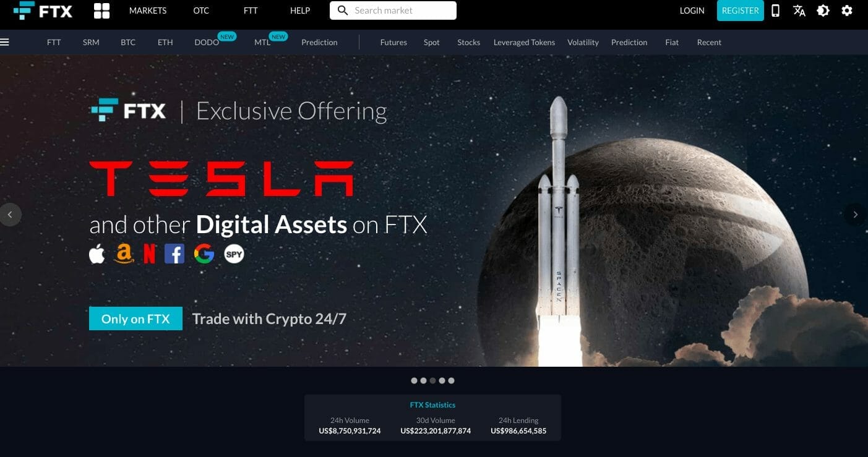Select the Futures market tab
This screenshot has width=868, height=457.
click(393, 42)
